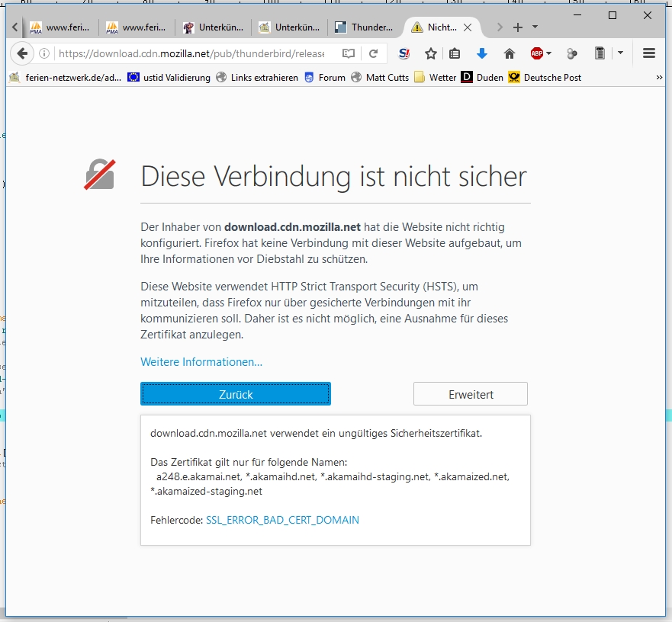Show more bookmarks chevron
672x622 pixels.
pyautogui.click(x=659, y=78)
